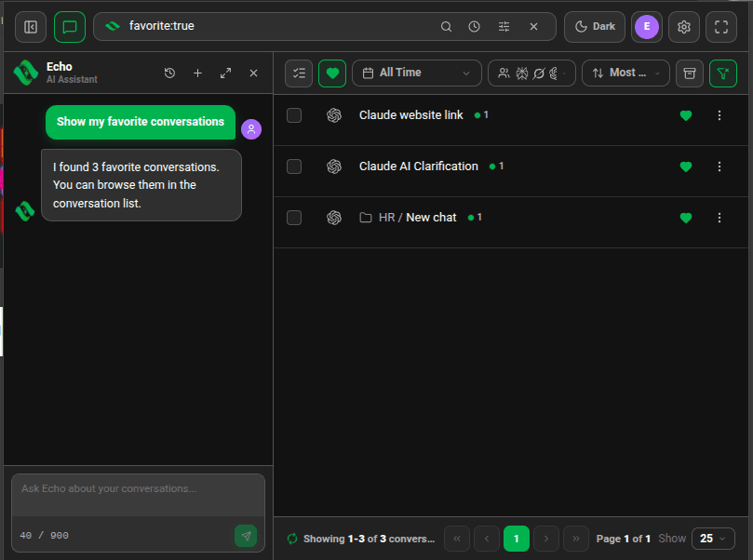Go to last page button
The image size is (753, 560).
click(x=576, y=539)
